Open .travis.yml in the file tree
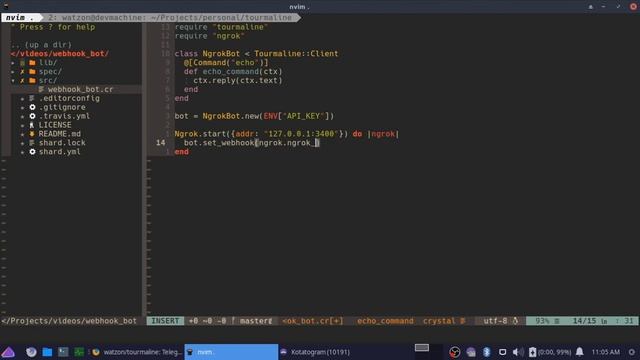This screenshot has height=360, width=640. click(64, 116)
